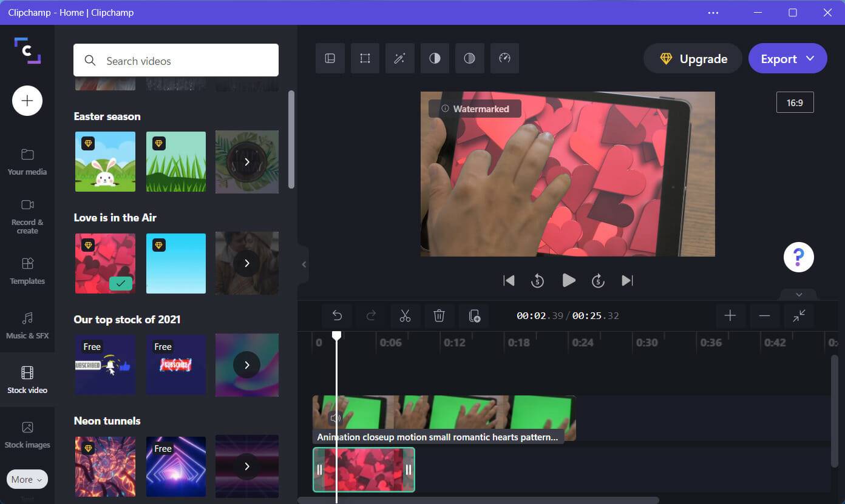Switch to the Stock images panel

tap(27, 435)
